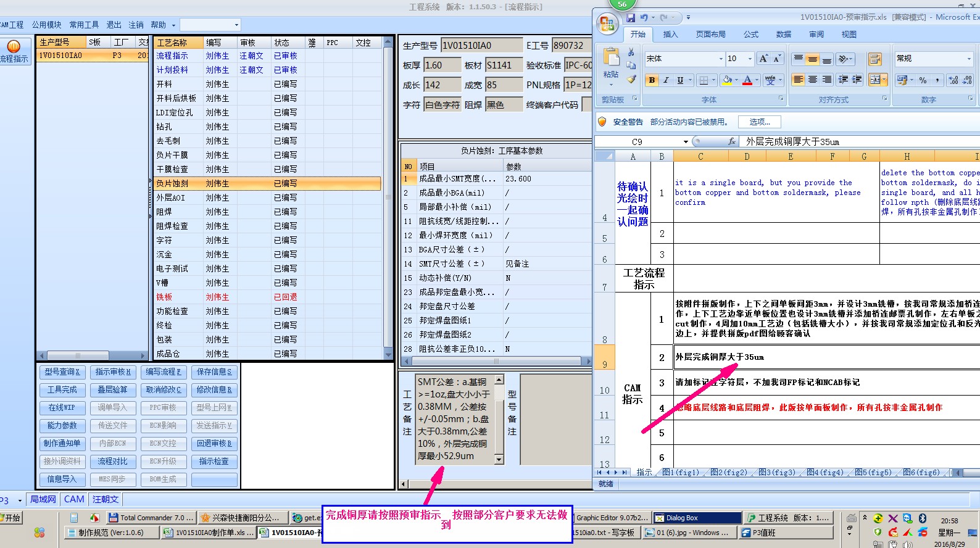
Task: Switch to the 公式 ribbon tab
Action: tap(751, 35)
